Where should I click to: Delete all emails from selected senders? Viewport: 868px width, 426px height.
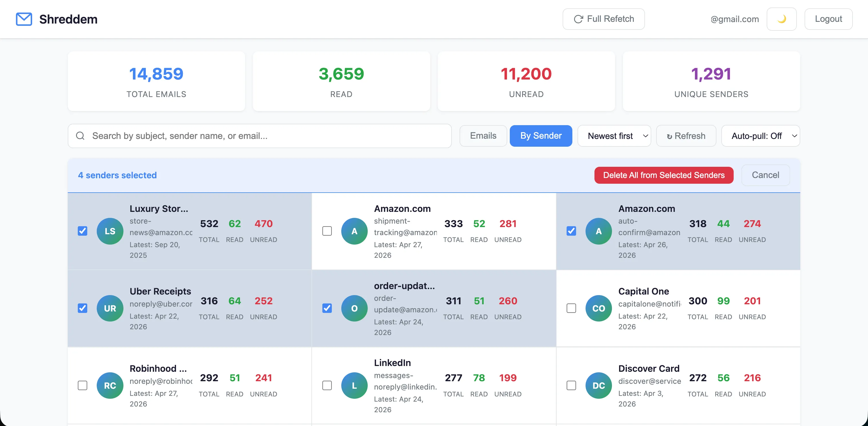(664, 175)
